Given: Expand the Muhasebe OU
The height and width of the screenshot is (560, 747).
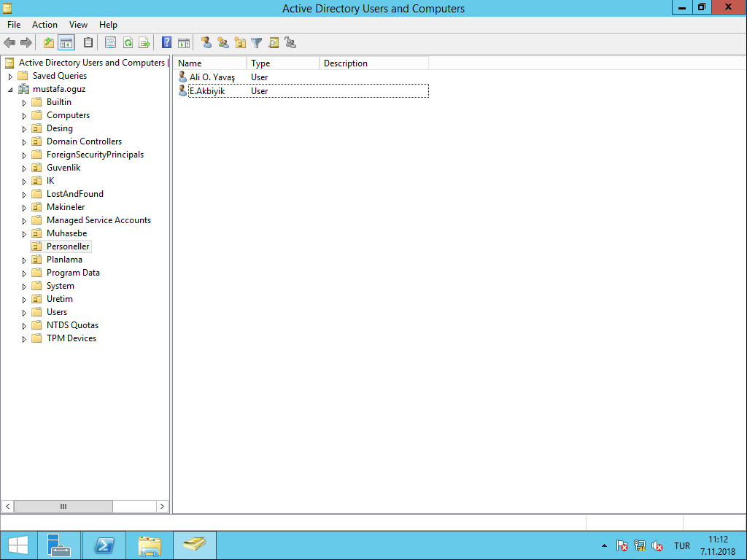Looking at the screenshot, I should click(24, 234).
